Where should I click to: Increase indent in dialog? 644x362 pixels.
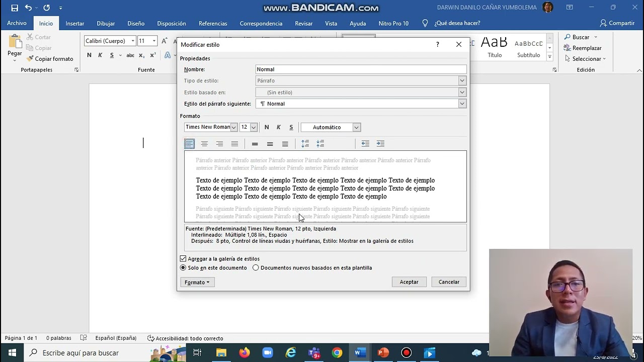pyautogui.click(x=380, y=144)
